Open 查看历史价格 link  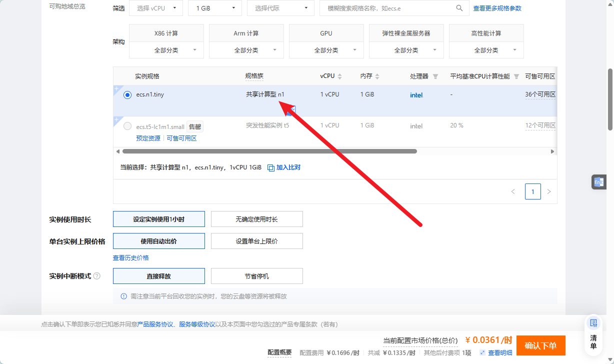131,257
